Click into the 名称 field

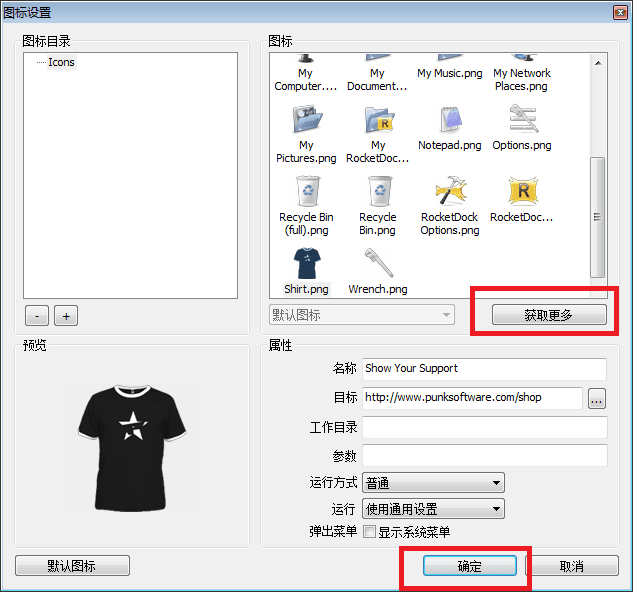(x=484, y=368)
